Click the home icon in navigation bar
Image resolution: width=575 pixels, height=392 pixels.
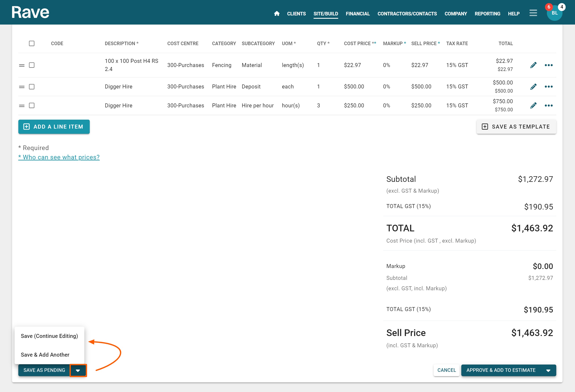click(x=277, y=14)
